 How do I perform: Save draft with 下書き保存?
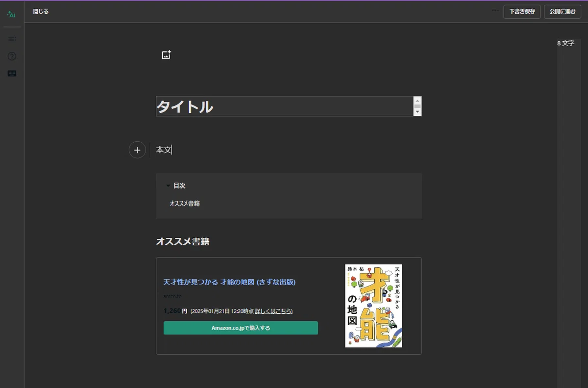click(x=522, y=11)
